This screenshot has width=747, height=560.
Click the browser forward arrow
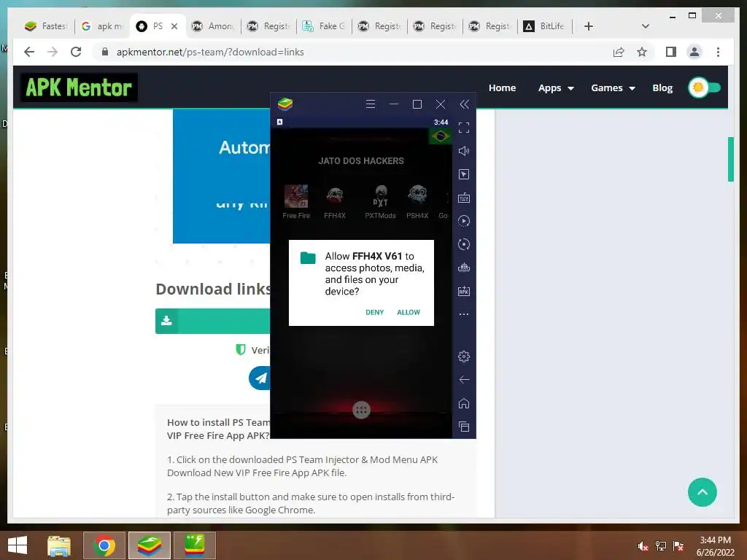point(53,52)
